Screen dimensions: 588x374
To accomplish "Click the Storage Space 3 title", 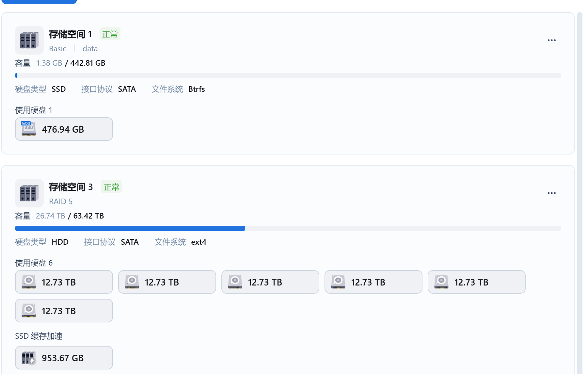I will point(71,187).
